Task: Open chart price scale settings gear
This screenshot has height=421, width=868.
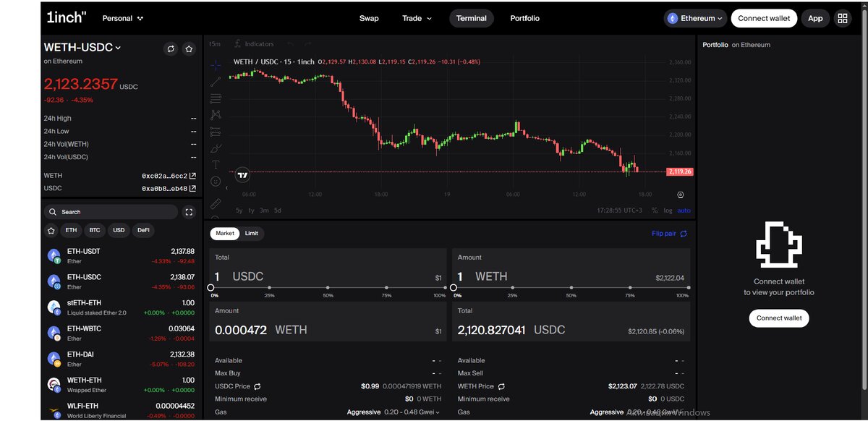Action: tap(681, 195)
